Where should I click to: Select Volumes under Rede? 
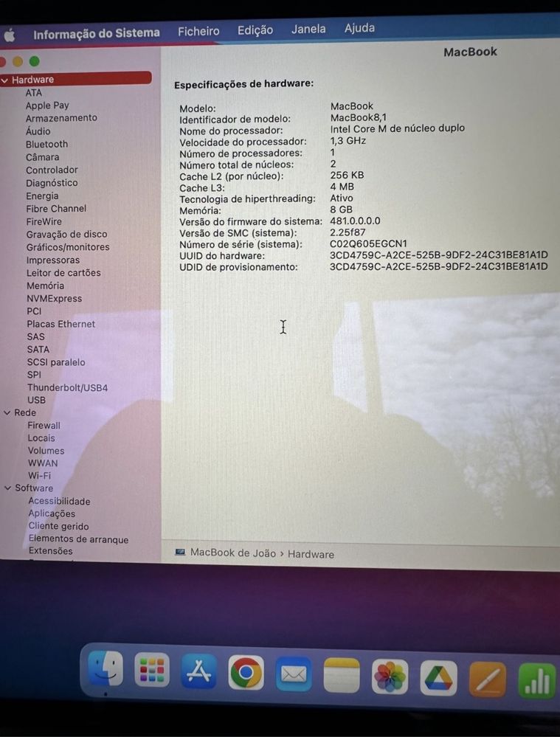pyautogui.click(x=46, y=451)
